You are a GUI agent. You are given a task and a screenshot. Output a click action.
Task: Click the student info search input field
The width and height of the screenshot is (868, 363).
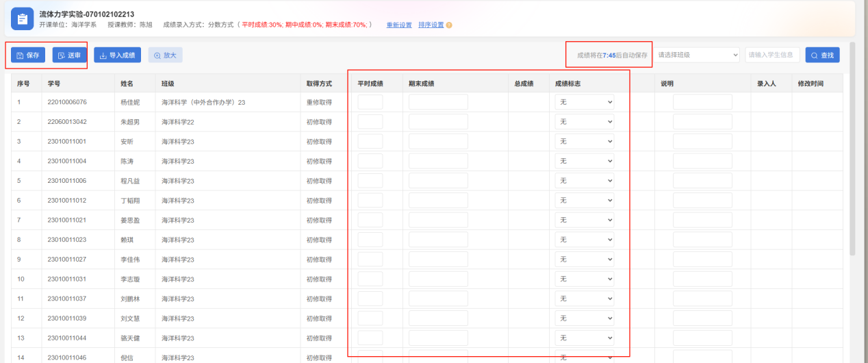point(772,55)
